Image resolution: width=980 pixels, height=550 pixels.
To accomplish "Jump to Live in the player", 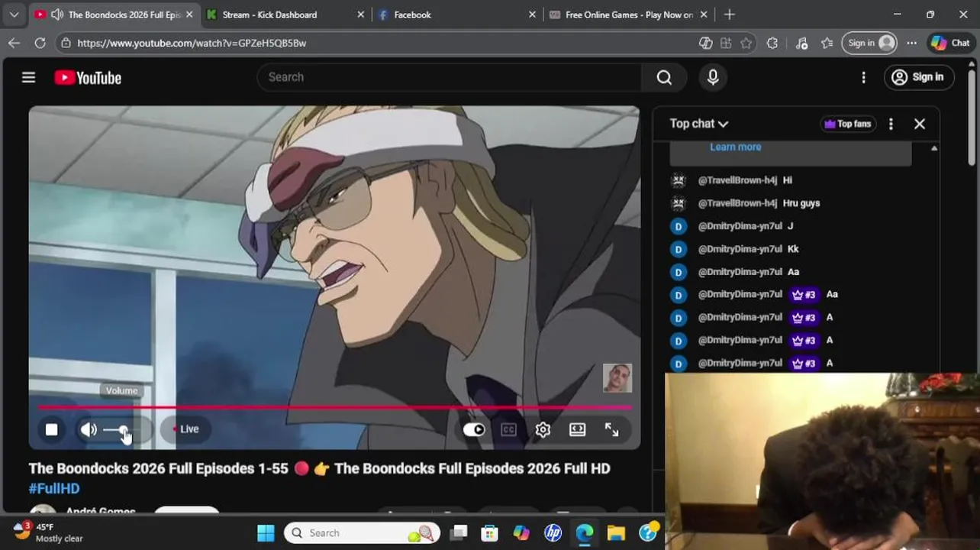I will coord(185,429).
